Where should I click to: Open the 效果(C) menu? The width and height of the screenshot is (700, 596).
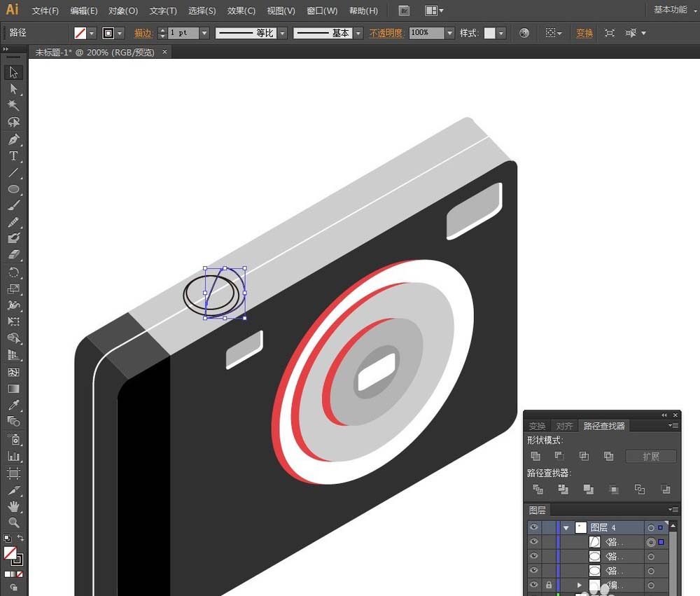241,11
